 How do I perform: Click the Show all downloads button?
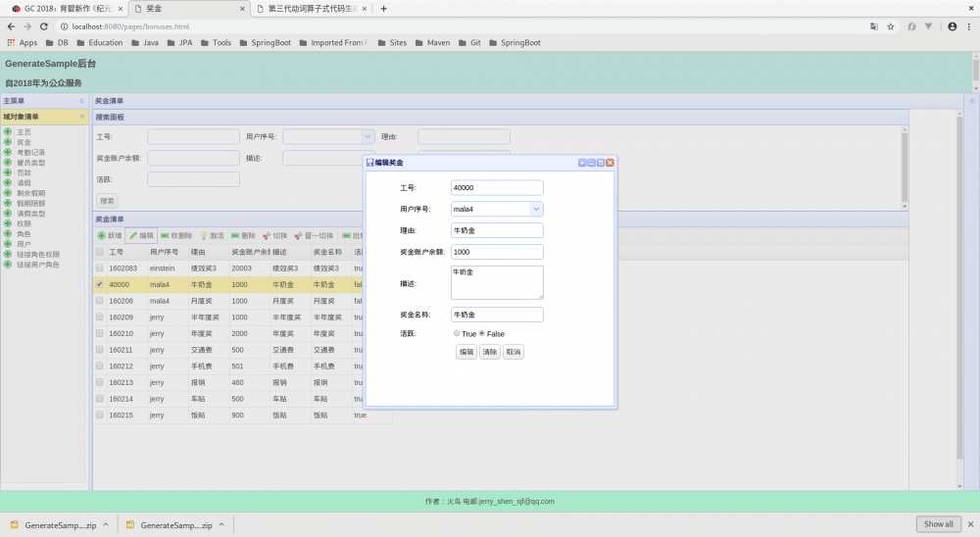[938, 524]
